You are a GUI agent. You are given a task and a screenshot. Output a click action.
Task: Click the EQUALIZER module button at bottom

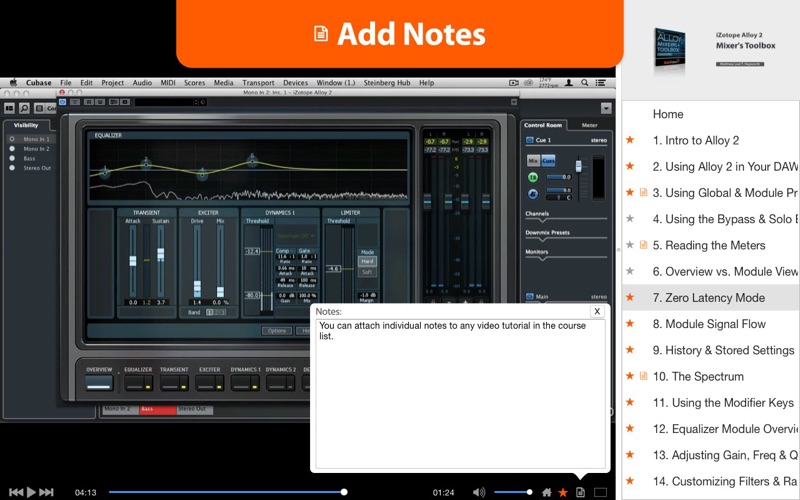(138, 383)
